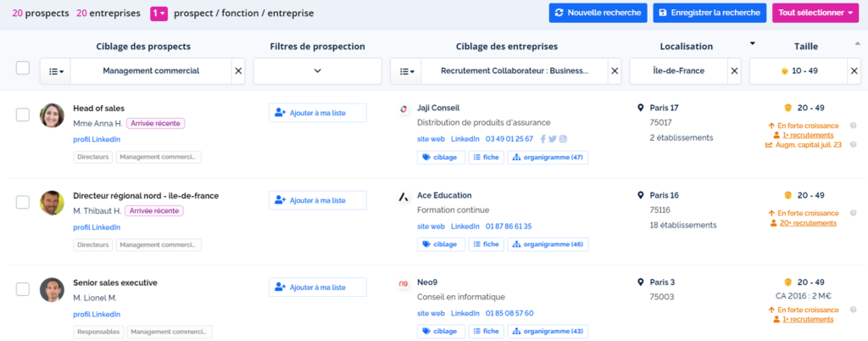Clear the 10 - 49 size filter
Image resolution: width=868 pixels, height=341 pixels.
click(x=854, y=71)
